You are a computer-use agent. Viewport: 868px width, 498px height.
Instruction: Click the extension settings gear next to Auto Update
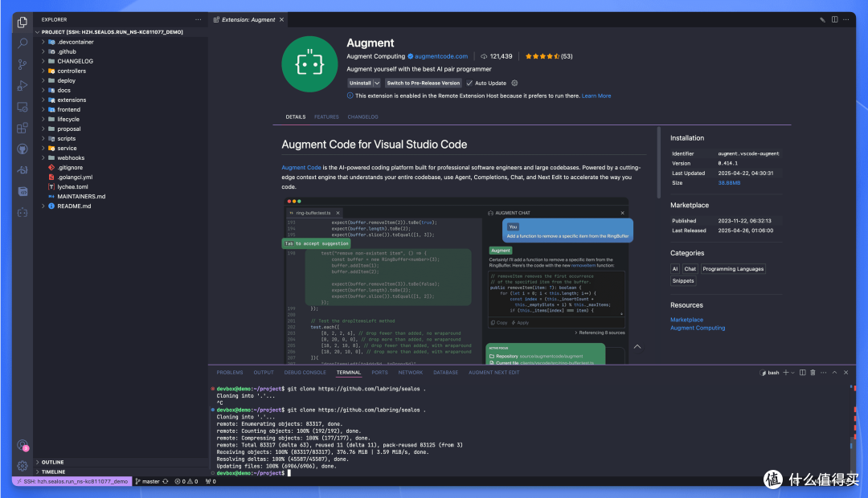[x=514, y=83]
